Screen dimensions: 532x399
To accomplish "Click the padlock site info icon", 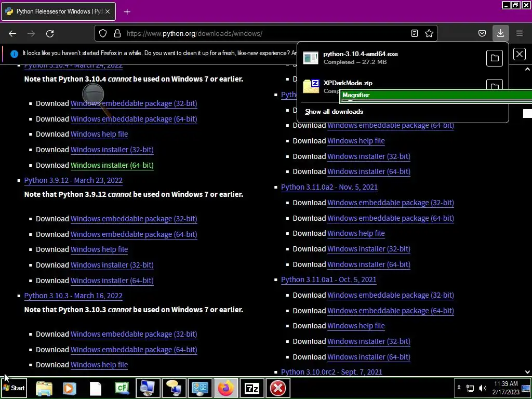I will (x=117, y=33).
